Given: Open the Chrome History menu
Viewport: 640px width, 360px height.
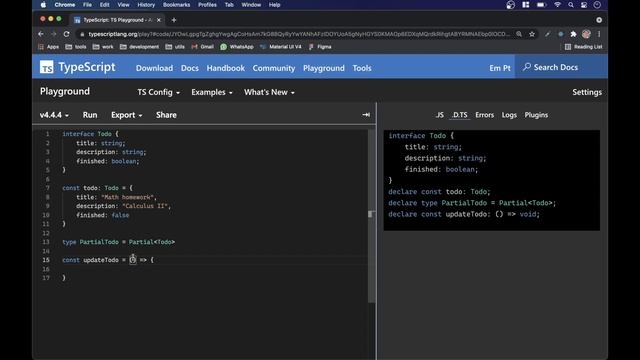Looking at the screenshot, I should [146, 5].
